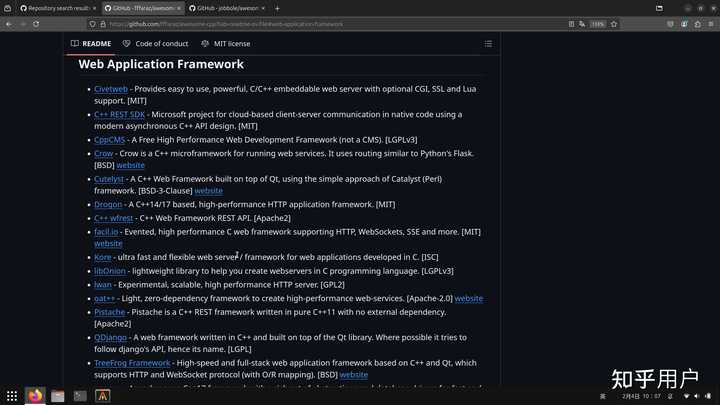Open the lwan link
Screen dimensions: 720x405
103,285
